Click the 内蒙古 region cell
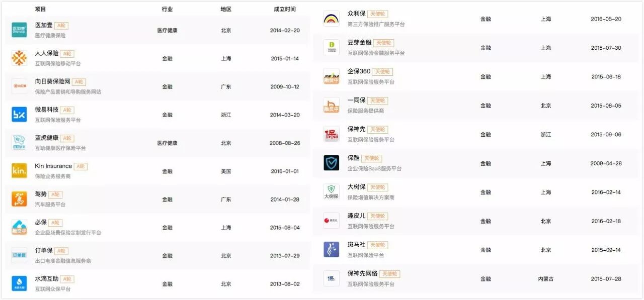Image resolution: width=644 pixels, height=300 pixels. 546,279
